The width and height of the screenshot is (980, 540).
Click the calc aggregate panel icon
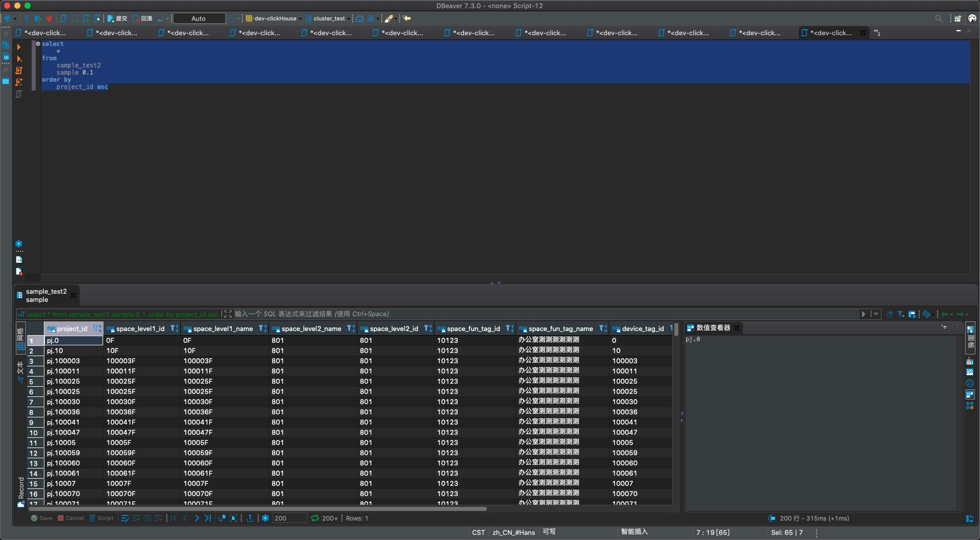coord(970,406)
